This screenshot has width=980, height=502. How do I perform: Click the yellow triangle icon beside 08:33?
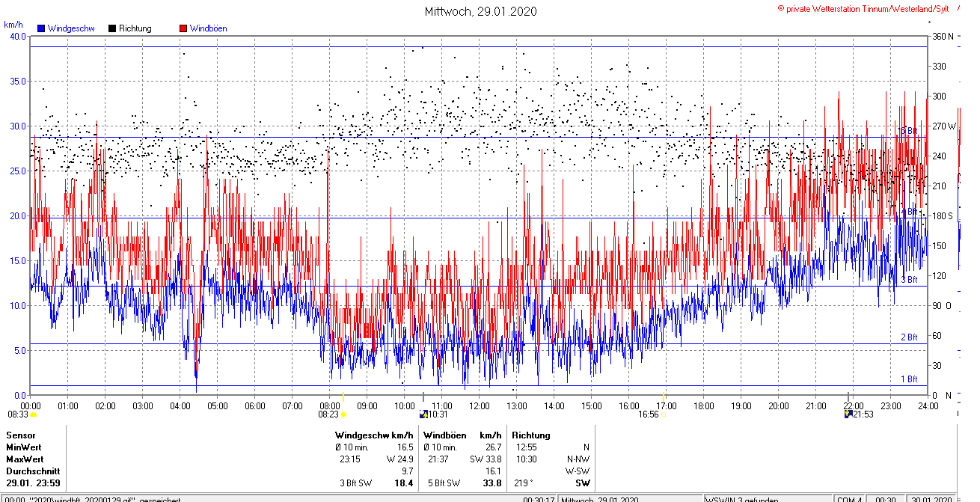click(33, 414)
